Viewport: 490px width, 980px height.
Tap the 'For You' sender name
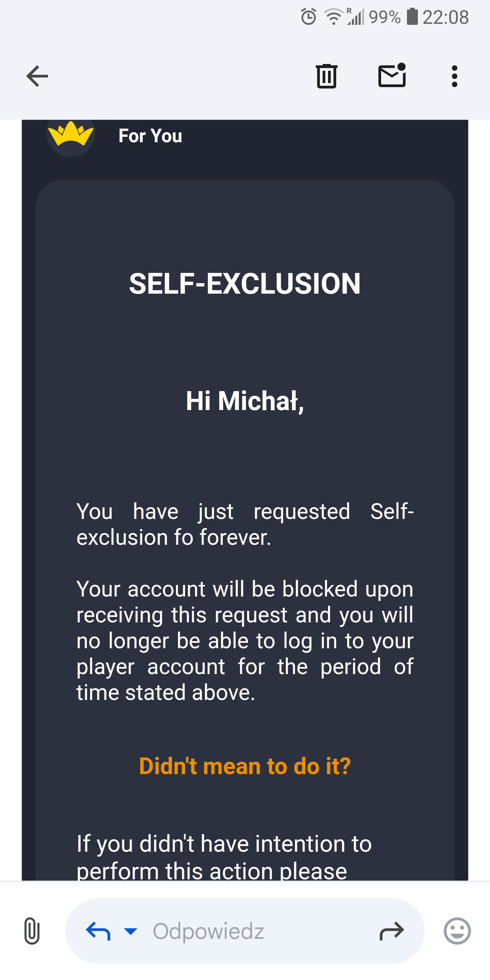point(150,136)
